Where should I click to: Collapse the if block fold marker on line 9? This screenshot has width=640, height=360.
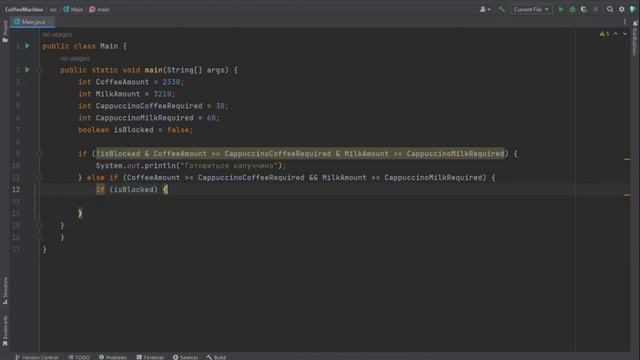coord(40,153)
